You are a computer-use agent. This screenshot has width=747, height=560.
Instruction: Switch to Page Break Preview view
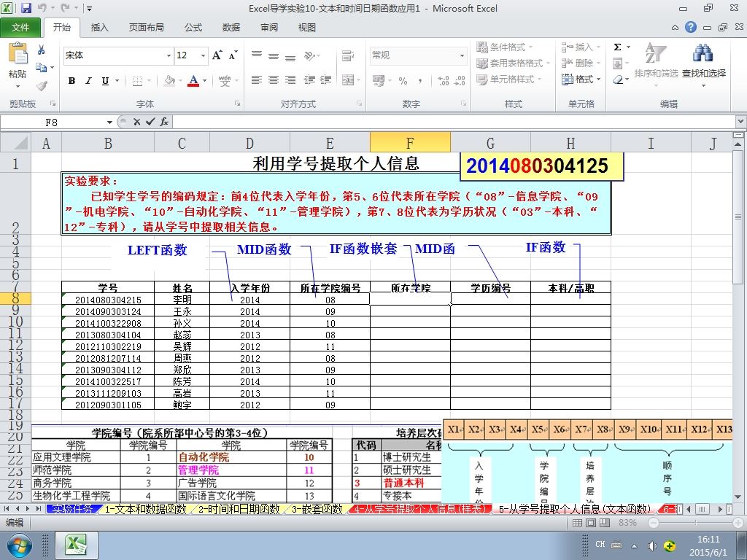(605, 523)
